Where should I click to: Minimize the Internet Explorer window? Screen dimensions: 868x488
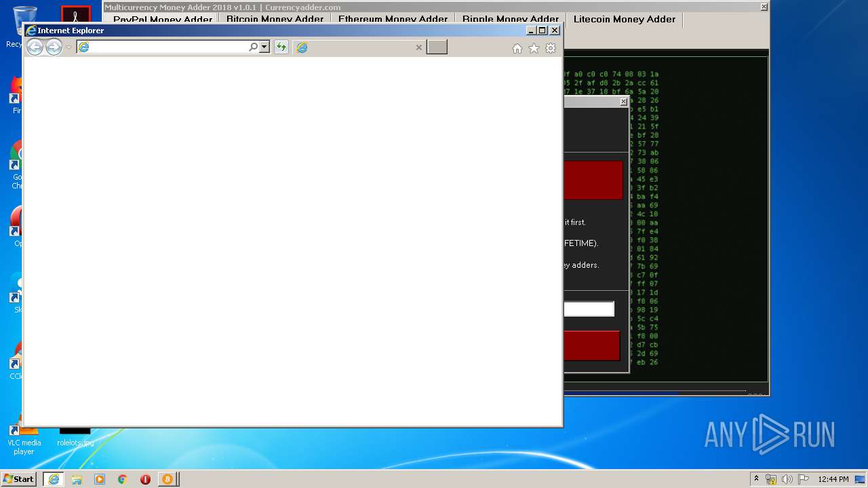(531, 30)
